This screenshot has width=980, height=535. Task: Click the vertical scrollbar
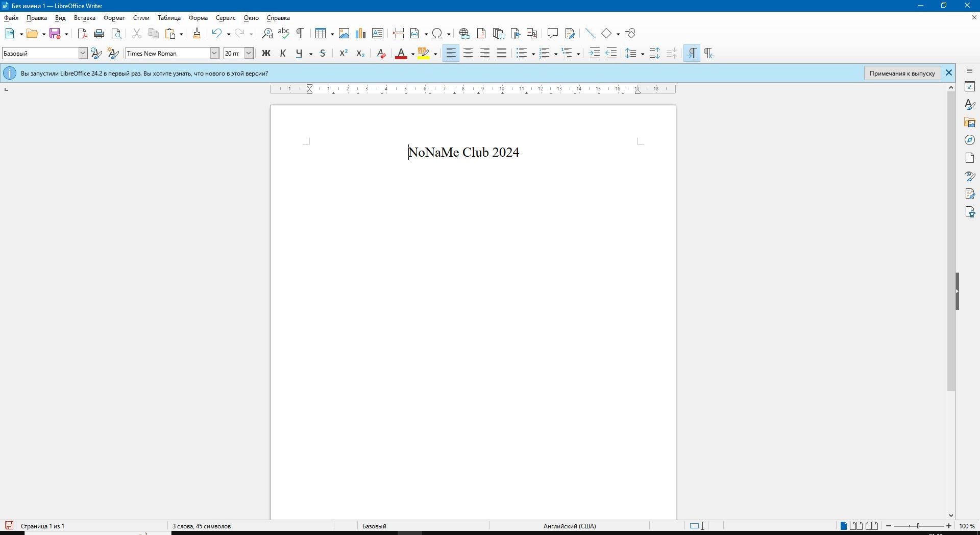951,241
